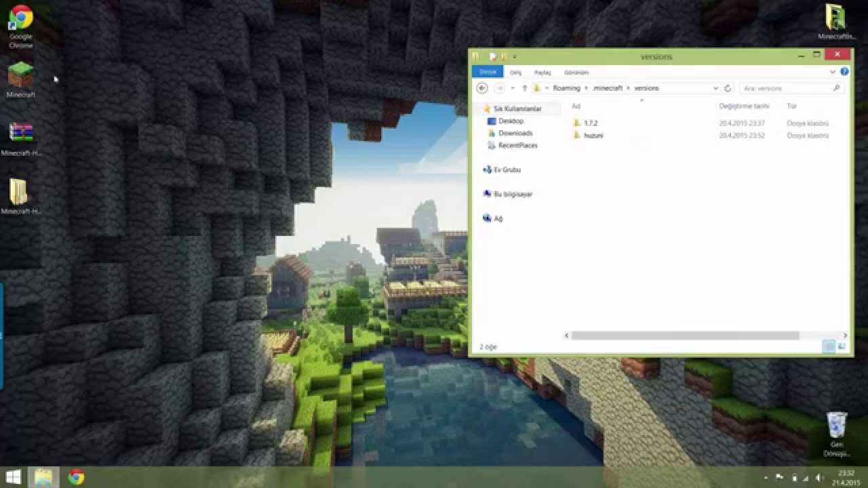Open the Görünüm ribbon tab
Viewport: 868px width, 488px height.
[576, 73]
